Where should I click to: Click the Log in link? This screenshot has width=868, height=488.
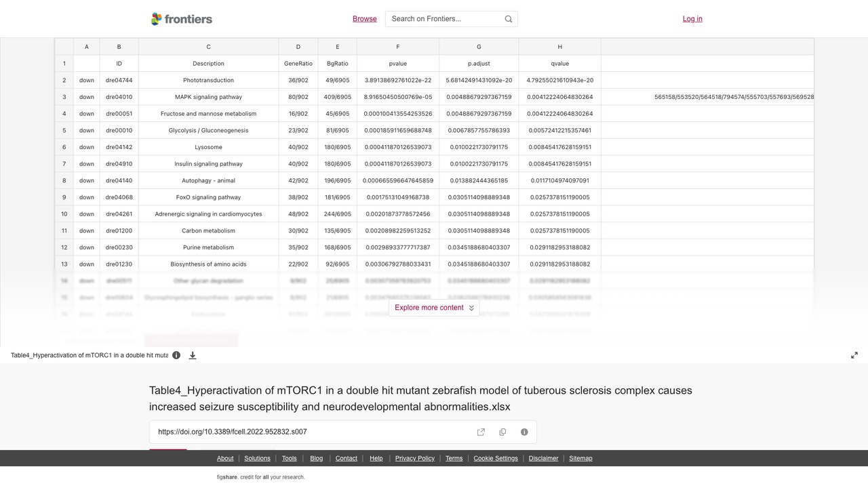coord(692,19)
